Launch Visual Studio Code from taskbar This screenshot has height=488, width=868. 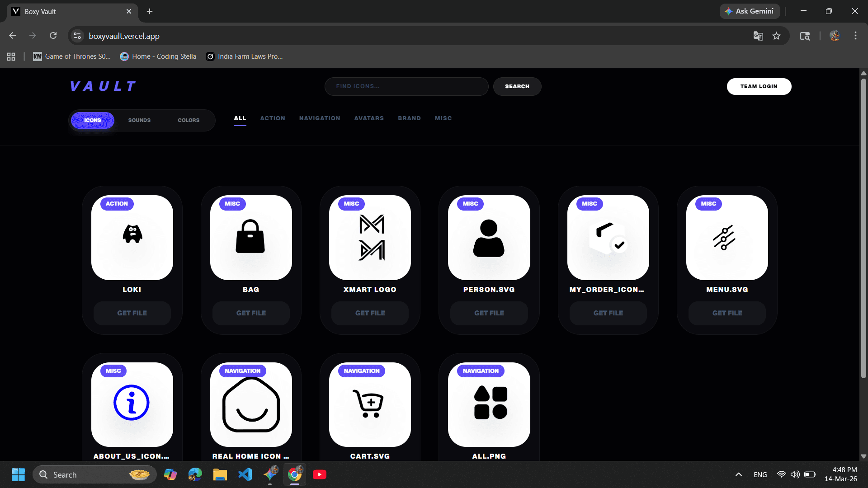coord(245,474)
